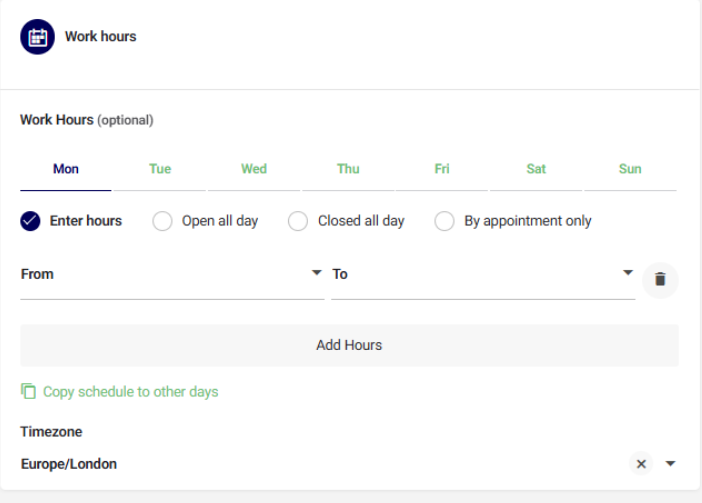Select the Closed all day radio button
The height and width of the screenshot is (503, 702).
[298, 221]
